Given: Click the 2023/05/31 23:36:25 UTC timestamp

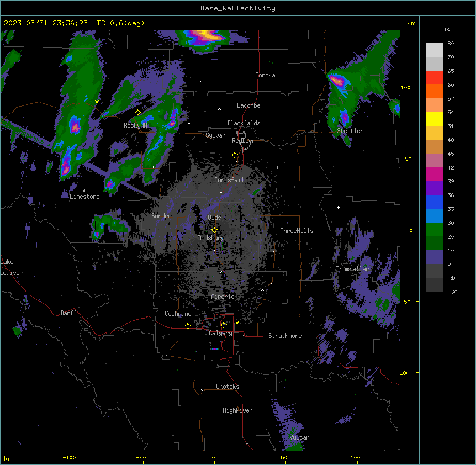Looking at the screenshot, I should pyautogui.click(x=55, y=23).
